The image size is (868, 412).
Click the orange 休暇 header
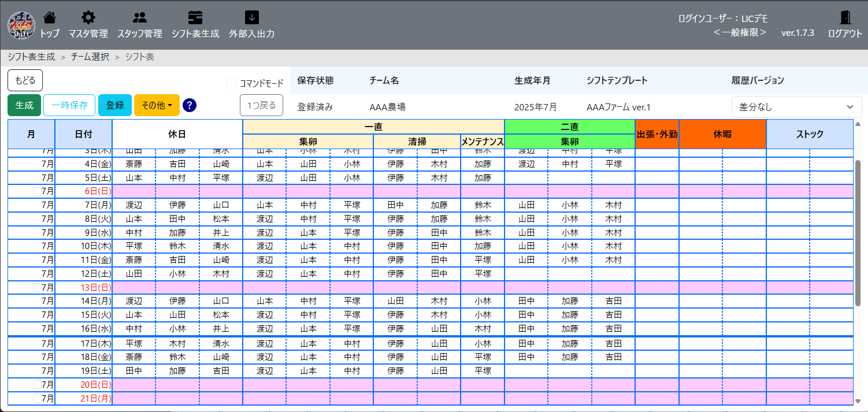pos(722,134)
